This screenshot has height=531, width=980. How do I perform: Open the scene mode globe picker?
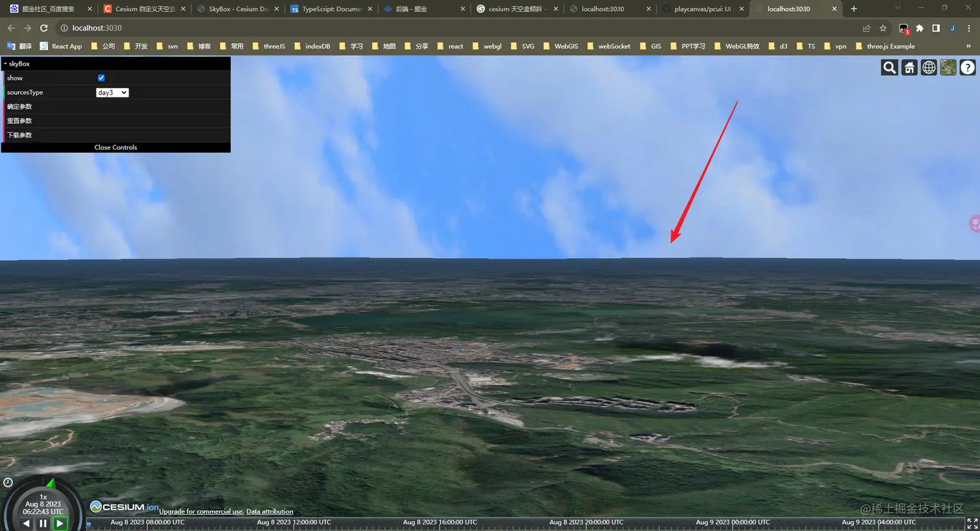(x=929, y=67)
